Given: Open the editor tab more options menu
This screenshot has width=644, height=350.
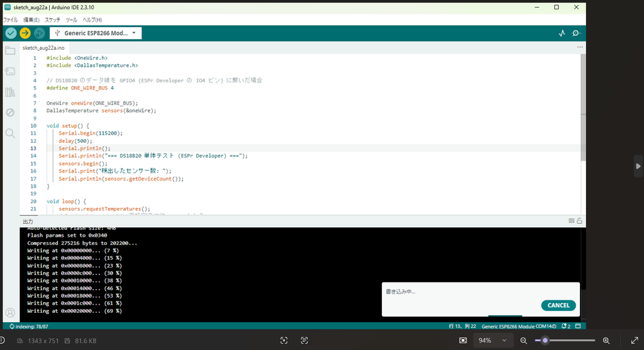Looking at the screenshot, I should (580, 47).
